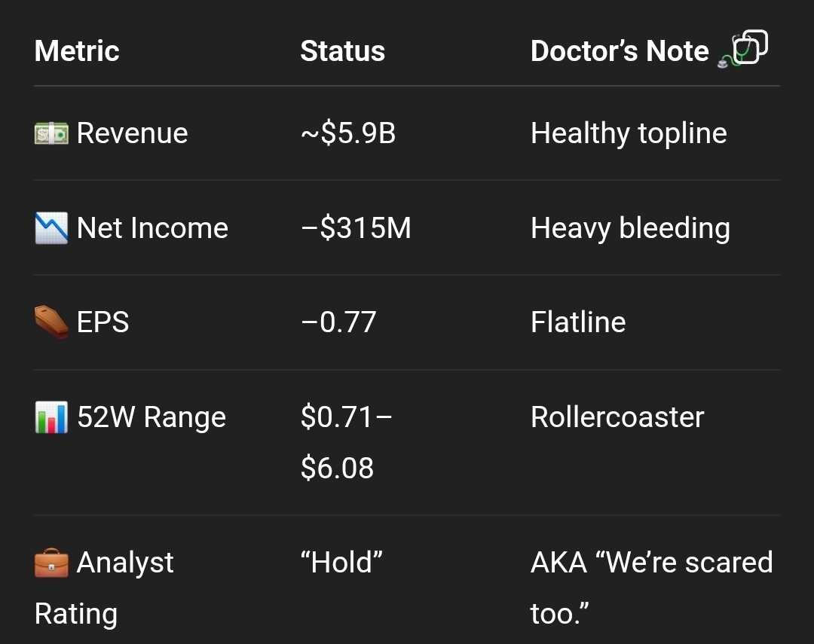Select the −0.77 EPS value

pos(338,322)
